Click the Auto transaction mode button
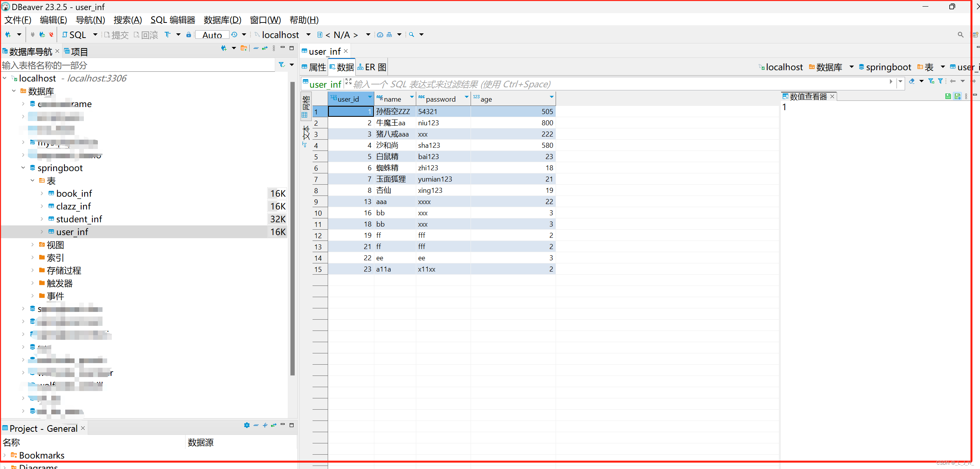 point(212,35)
